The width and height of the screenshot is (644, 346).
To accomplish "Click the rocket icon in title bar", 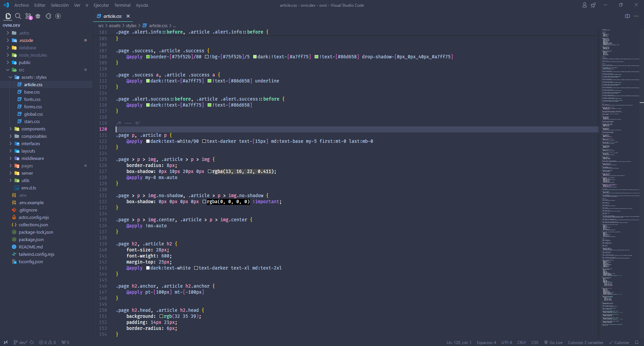I will coord(593,5).
